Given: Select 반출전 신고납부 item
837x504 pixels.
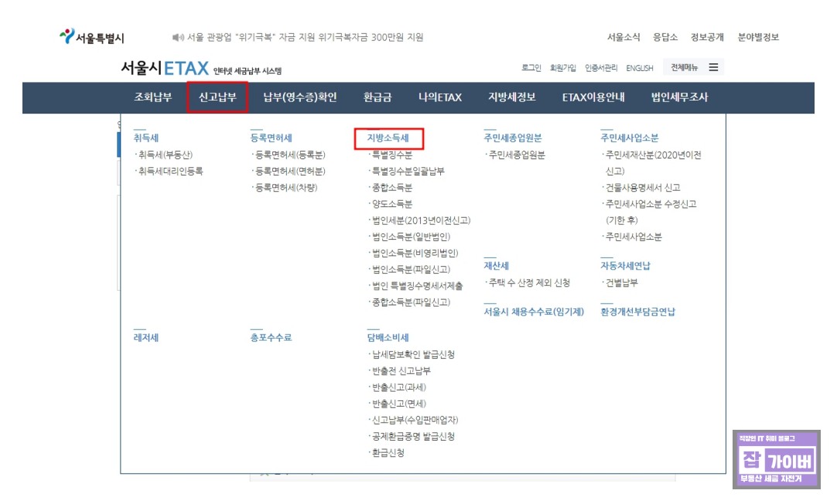Looking at the screenshot, I should (401, 371).
